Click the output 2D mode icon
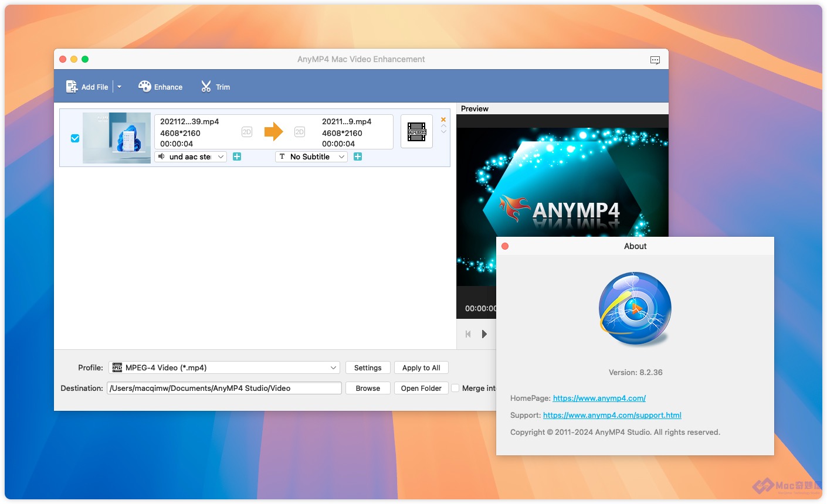 pos(300,132)
